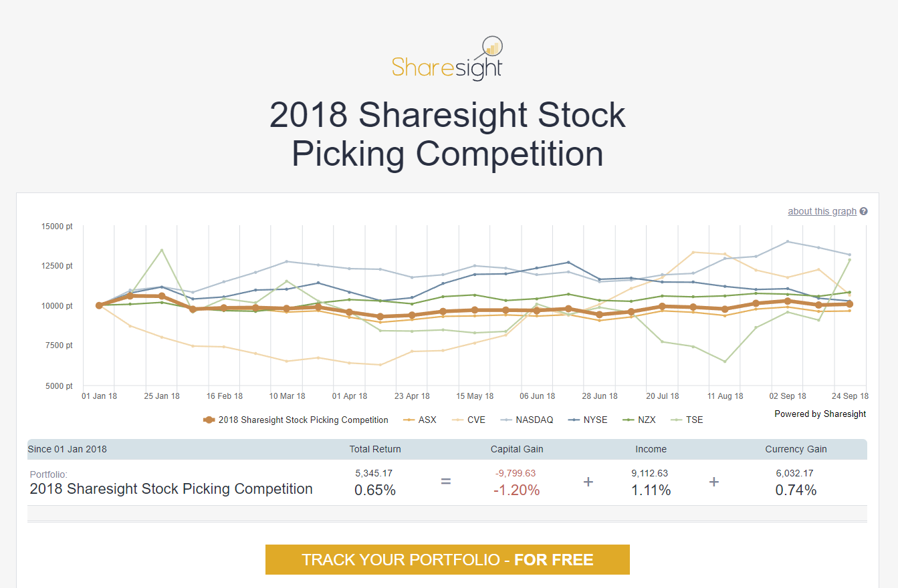Click the red -1.20% Capital Gain value
This screenshot has height=588, width=898.
coord(517,490)
